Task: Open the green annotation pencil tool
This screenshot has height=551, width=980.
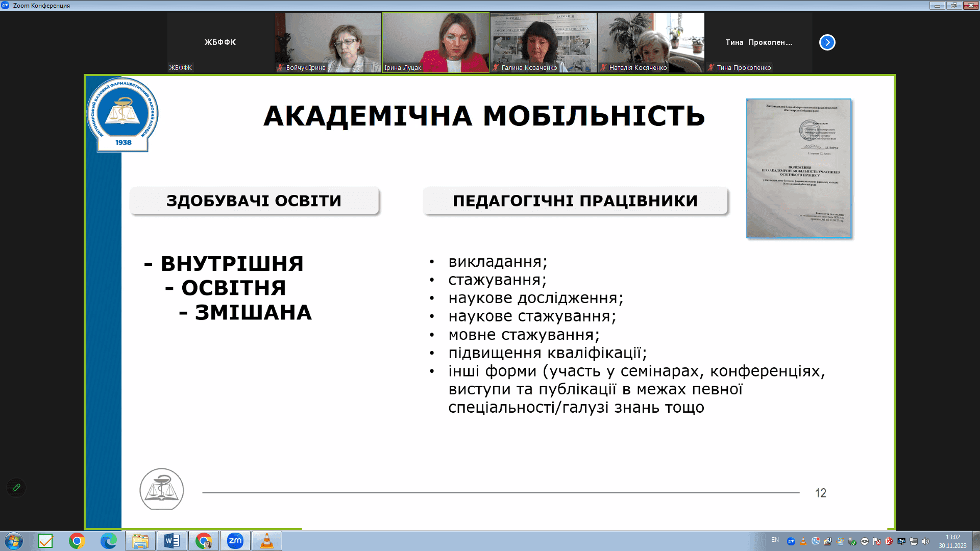Action: point(16,488)
